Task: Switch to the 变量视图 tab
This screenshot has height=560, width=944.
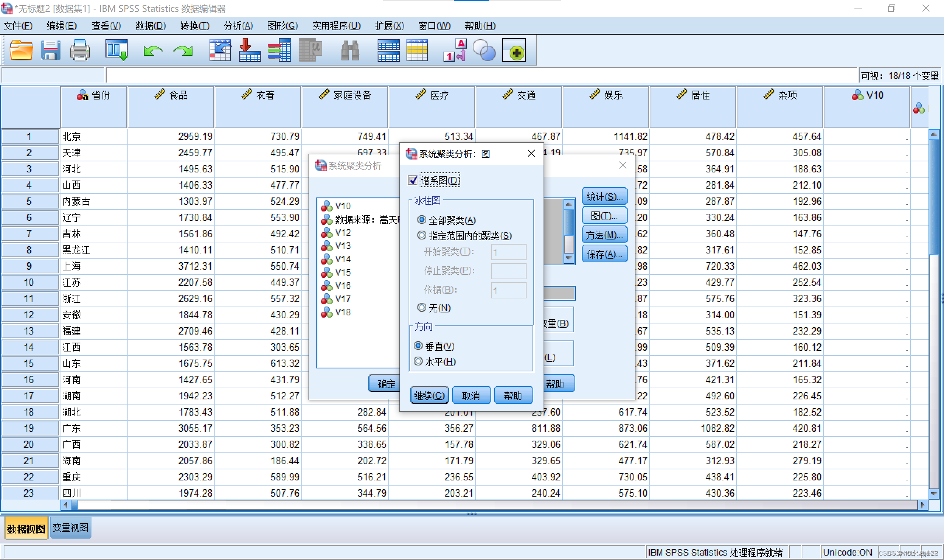Action: pos(70,528)
